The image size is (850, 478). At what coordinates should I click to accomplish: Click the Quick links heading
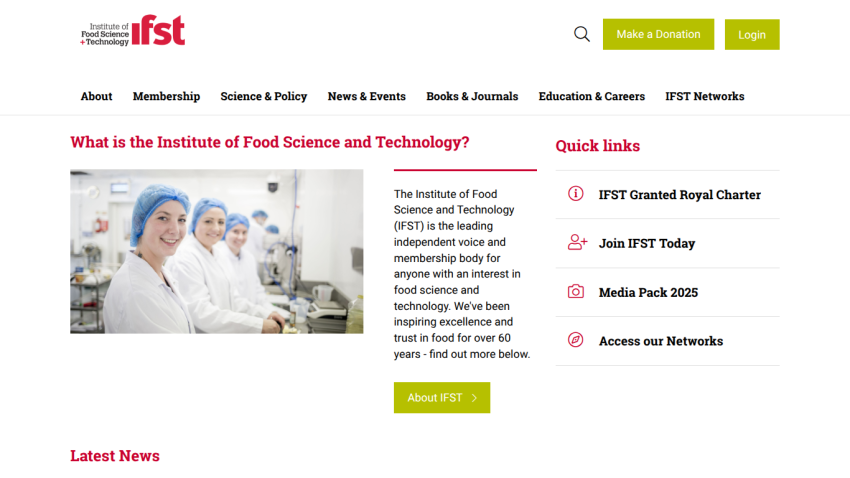click(597, 146)
